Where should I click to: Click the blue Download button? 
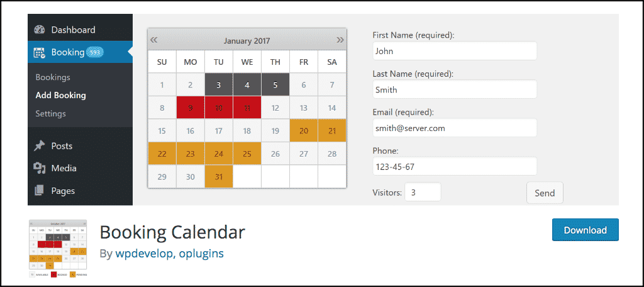pos(585,230)
